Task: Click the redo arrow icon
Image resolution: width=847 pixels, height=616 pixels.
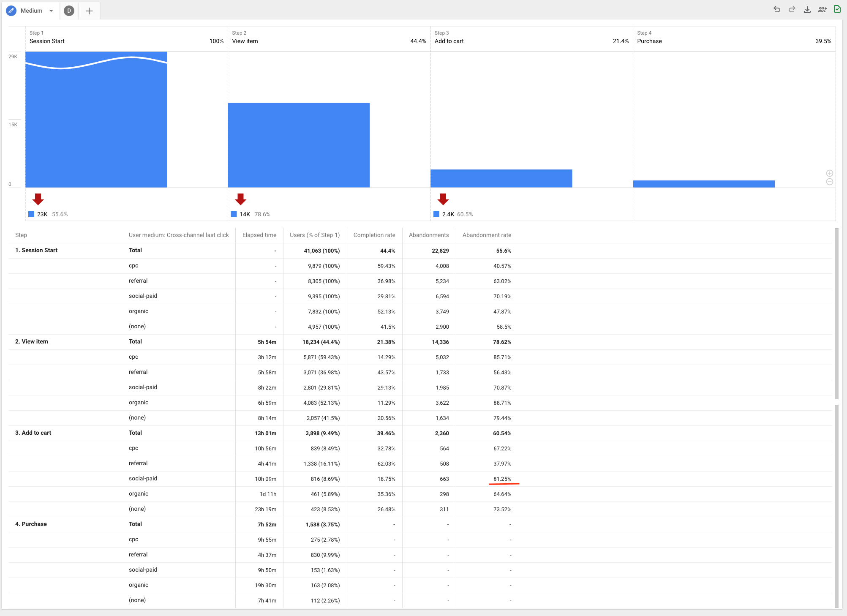Action: 792,9
